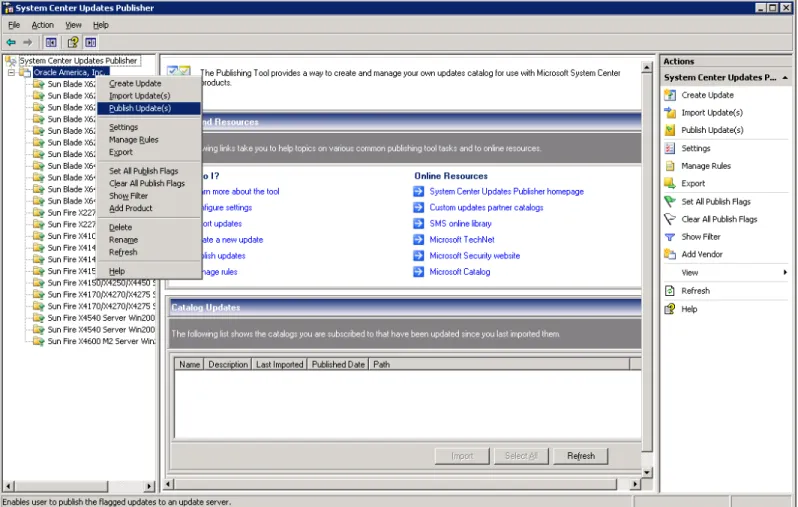Open the File menu
798x507 pixels.
point(14,25)
